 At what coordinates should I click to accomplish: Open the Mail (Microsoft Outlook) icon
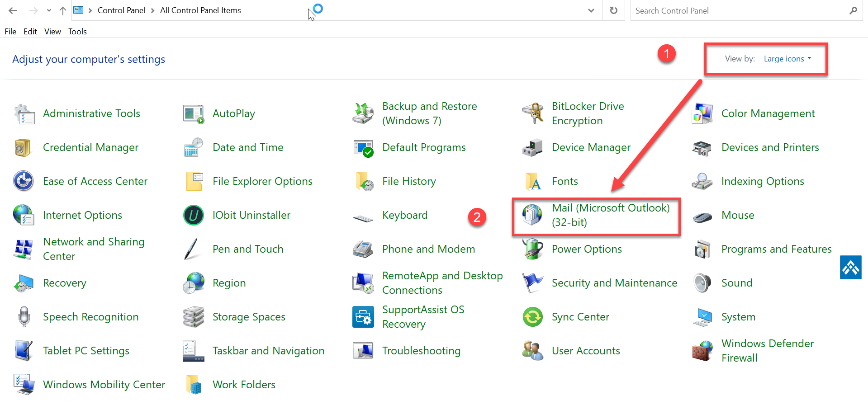tap(533, 215)
